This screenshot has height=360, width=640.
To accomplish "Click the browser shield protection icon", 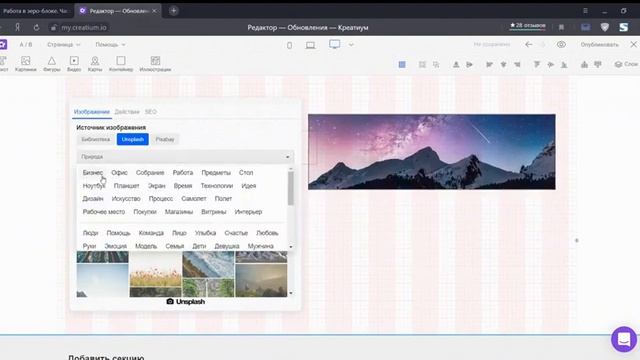I will (x=604, y=27).
